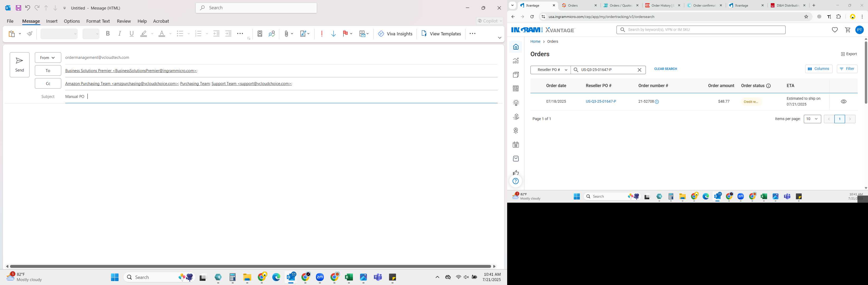Bookmark this page with the star icon
Viewport: 868px width, 285px height.
click(806, 17)
